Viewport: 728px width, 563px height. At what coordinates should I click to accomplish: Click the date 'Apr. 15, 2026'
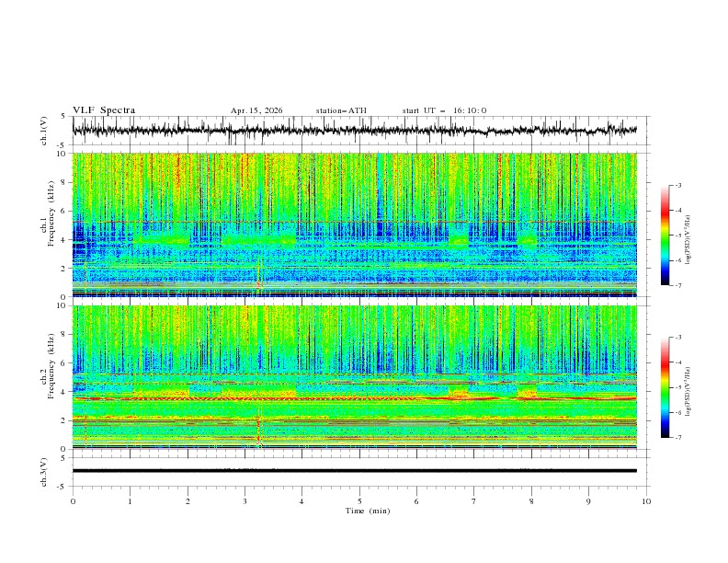pyautogui.click(x=256, y=110)
